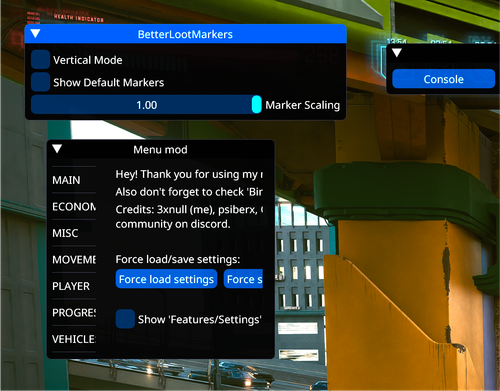This screenshot has height=391, width=500.
Task: Click the 'Show Default Markers' label
Action: pos(109,82)
